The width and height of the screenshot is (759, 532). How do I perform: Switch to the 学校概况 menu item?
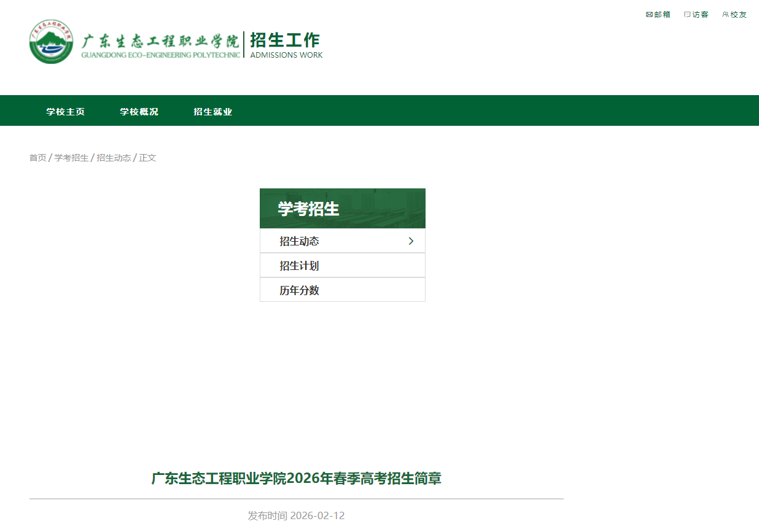(139, 111)
